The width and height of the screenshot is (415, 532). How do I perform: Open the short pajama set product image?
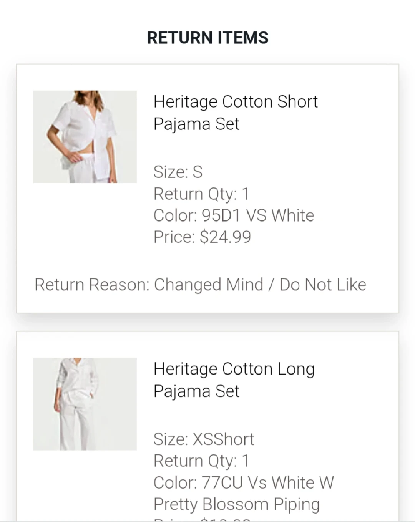(x=85, y=137)
